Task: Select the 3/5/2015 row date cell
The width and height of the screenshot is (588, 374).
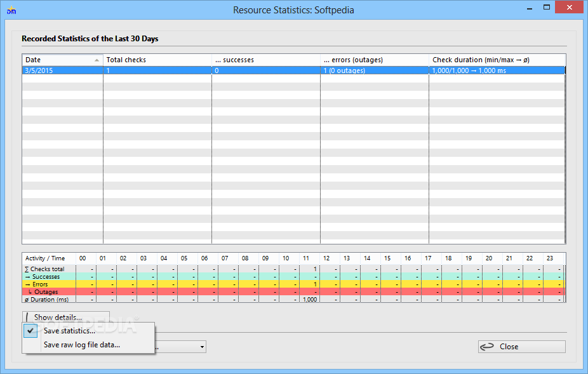Action: pyautogui.click(x=63, y=70)
